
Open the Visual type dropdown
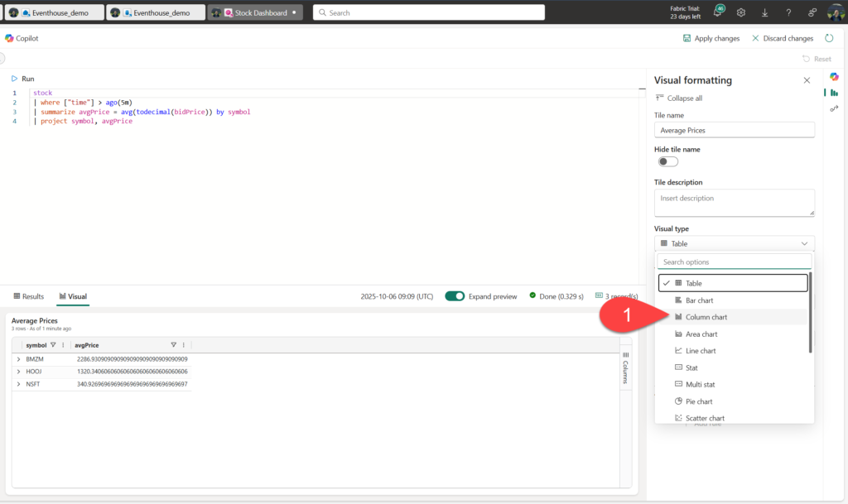734,243
